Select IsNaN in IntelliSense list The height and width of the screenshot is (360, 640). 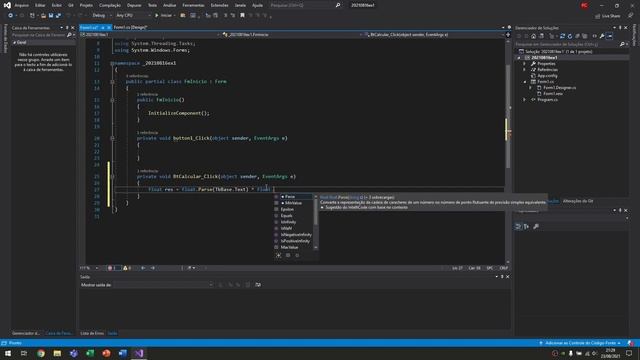coord(293,228)
